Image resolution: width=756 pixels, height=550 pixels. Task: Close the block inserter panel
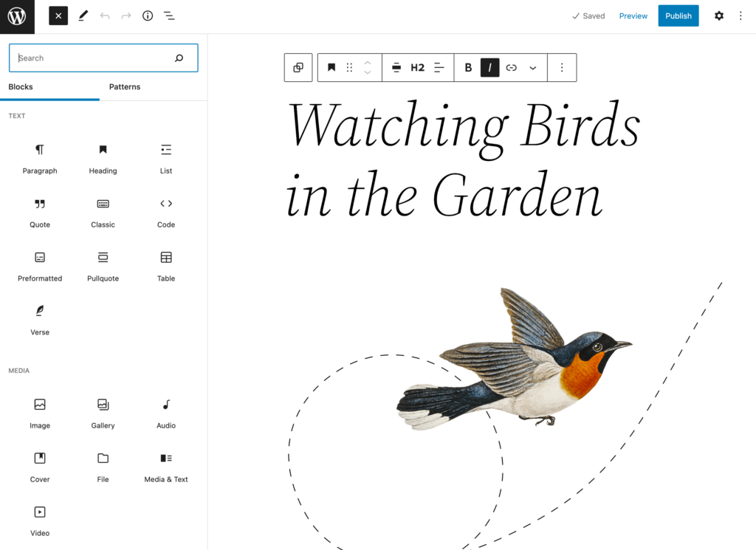coord(58,16)
